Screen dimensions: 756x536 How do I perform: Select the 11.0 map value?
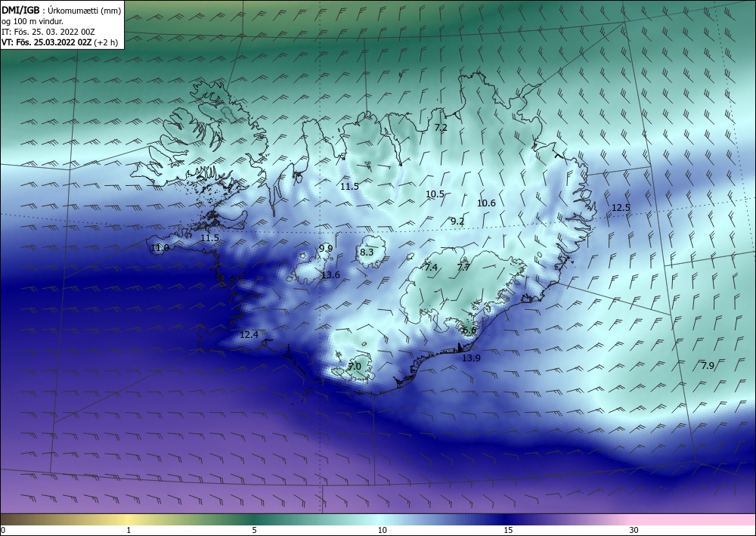click(x=160, y=248)
